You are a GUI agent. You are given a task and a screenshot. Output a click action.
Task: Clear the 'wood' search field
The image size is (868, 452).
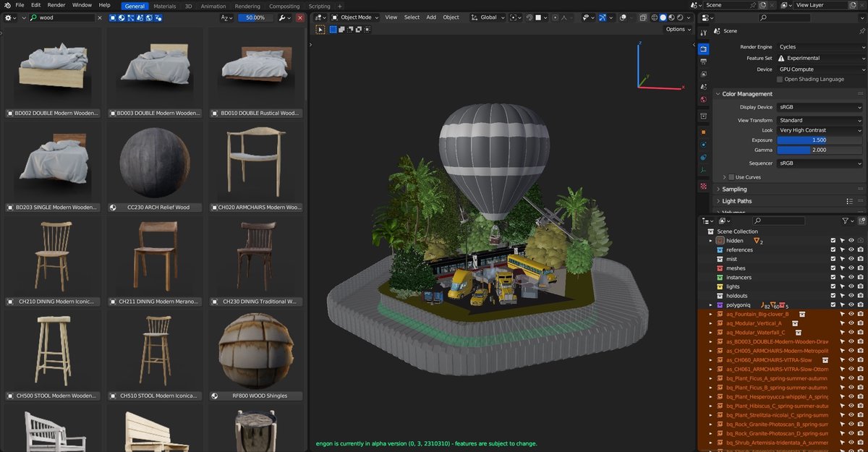(99, 17)
